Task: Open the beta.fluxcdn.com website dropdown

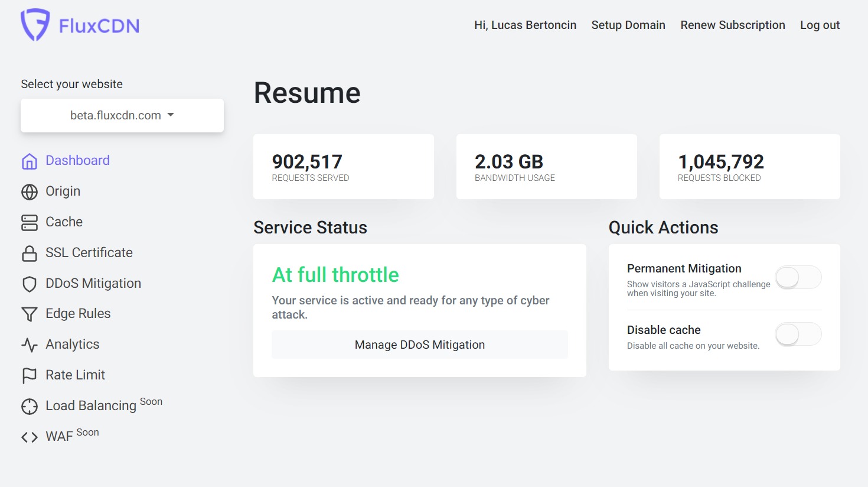Action: [x=122, y=115]
